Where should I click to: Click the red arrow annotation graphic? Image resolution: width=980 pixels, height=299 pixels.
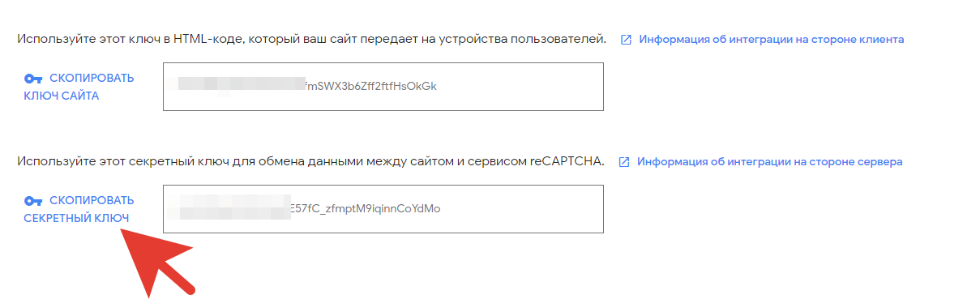tap(156, 262)
